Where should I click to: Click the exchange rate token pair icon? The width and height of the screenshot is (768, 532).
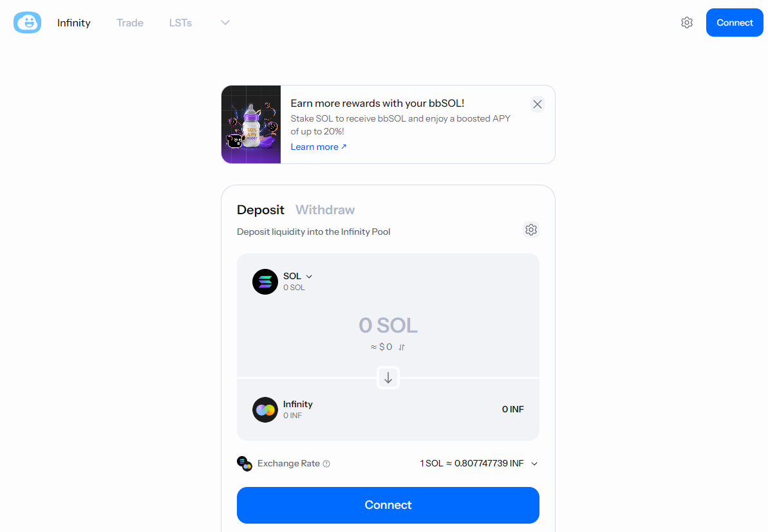pyautogui.click(x=245, y=463)
